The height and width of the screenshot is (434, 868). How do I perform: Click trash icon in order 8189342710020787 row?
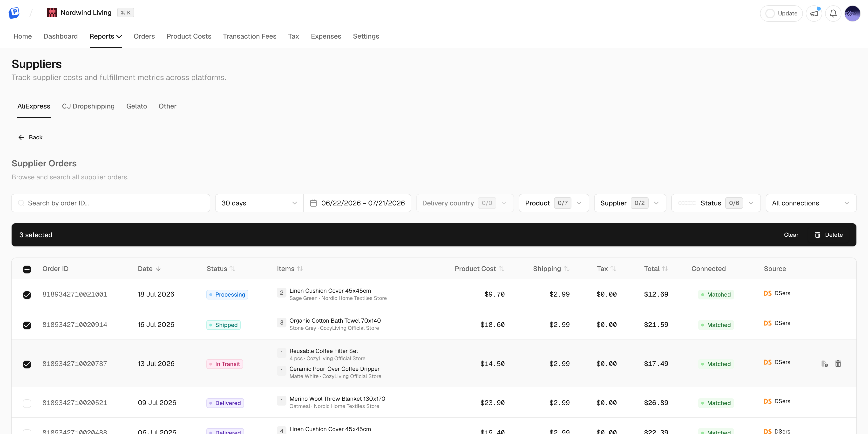[x=838, y=364]
